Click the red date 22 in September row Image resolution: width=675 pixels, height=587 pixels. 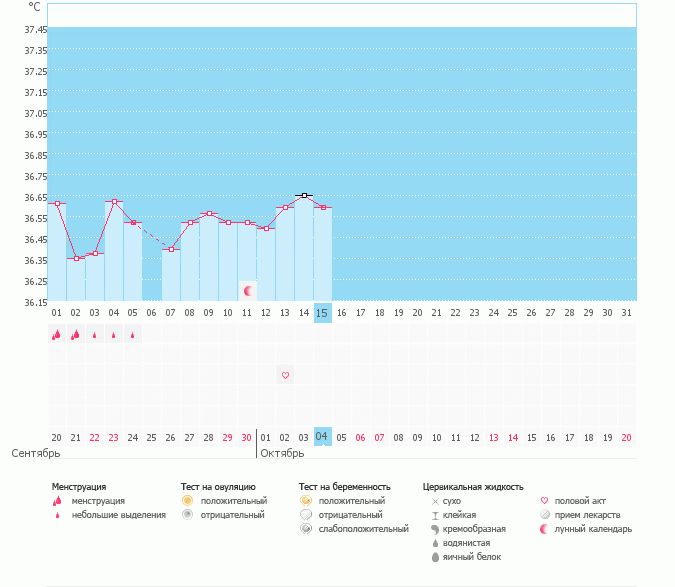(x=95, y=437)
